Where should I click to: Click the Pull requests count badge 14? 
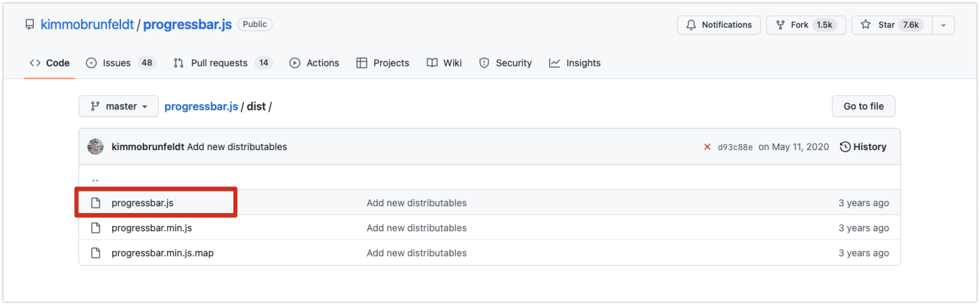pyautogui.click(x=264, y=63)
